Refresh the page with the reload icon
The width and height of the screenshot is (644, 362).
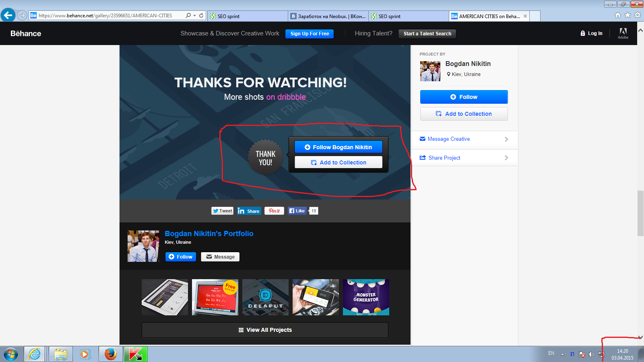pos(201,16)
